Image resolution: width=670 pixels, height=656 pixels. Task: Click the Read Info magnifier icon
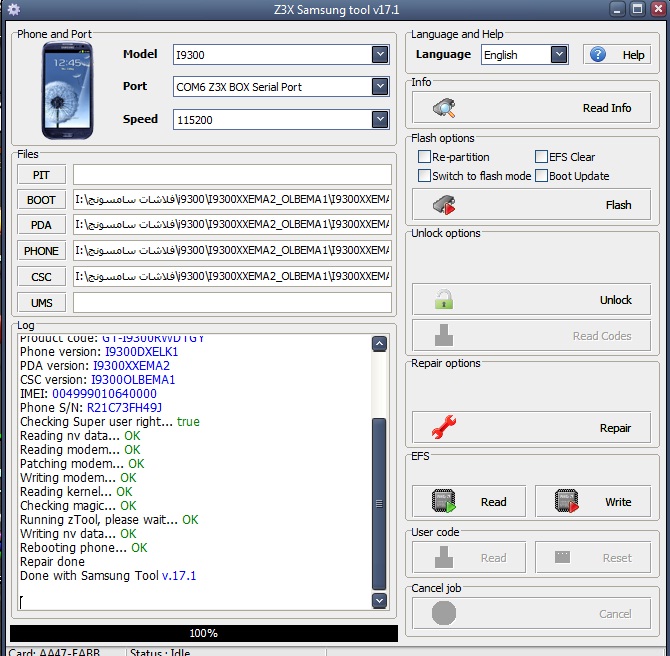pos(444,108)
